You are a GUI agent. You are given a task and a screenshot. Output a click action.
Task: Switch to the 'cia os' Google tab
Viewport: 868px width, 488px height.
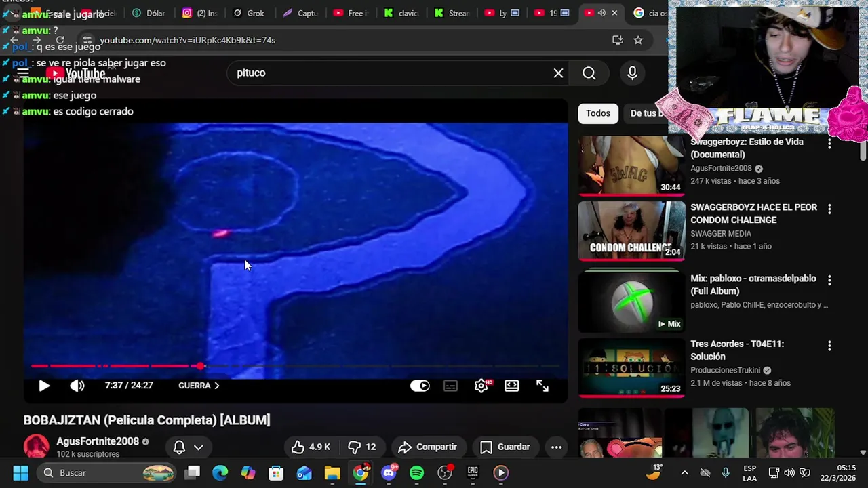650,13
